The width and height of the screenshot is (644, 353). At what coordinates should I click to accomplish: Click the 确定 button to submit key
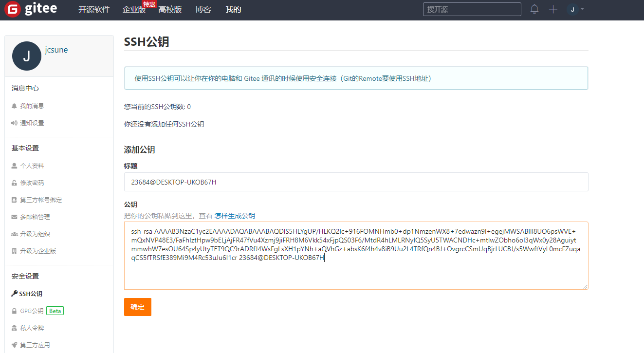tap(138, 307)
